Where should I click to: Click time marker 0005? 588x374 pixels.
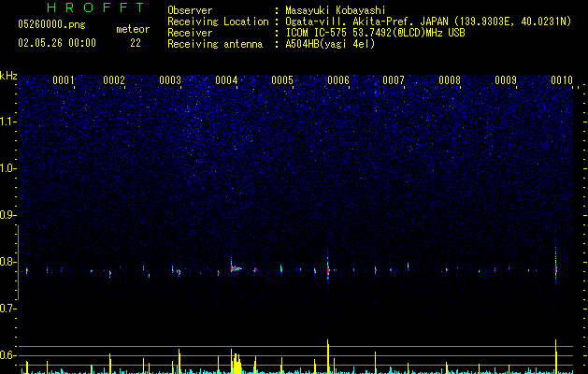282,79
